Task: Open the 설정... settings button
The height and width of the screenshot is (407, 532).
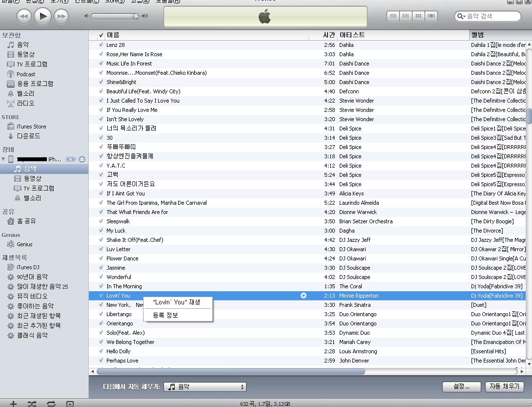Action: 461,386
